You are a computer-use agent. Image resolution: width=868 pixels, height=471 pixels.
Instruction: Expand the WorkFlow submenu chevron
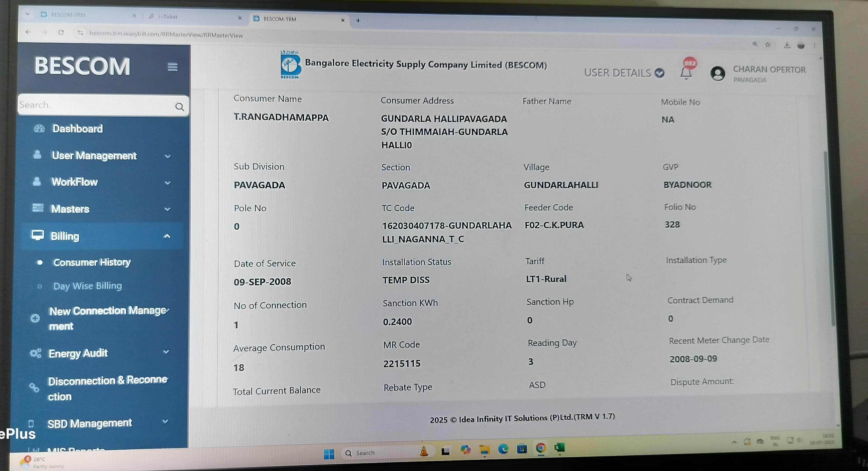click(x=167, y=183)
